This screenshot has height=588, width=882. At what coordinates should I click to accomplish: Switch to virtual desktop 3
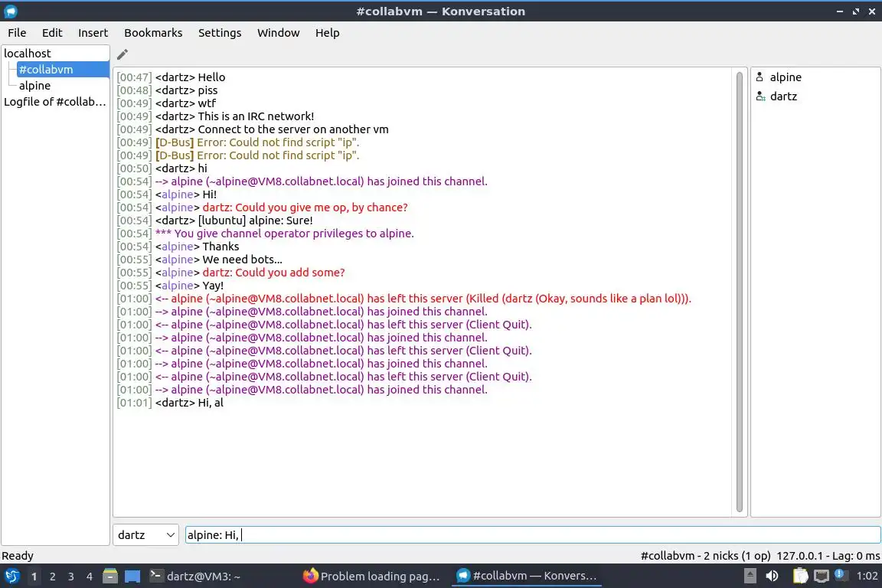(71, 577)
